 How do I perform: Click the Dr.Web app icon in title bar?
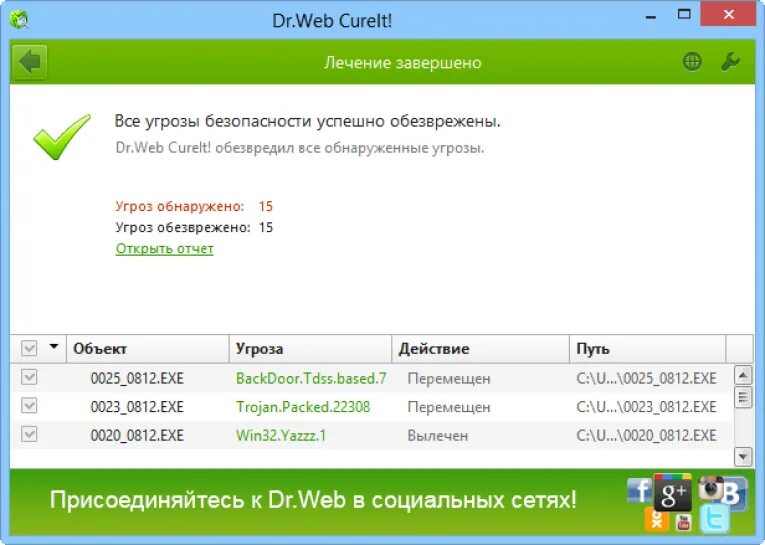[x=19, y=20]
